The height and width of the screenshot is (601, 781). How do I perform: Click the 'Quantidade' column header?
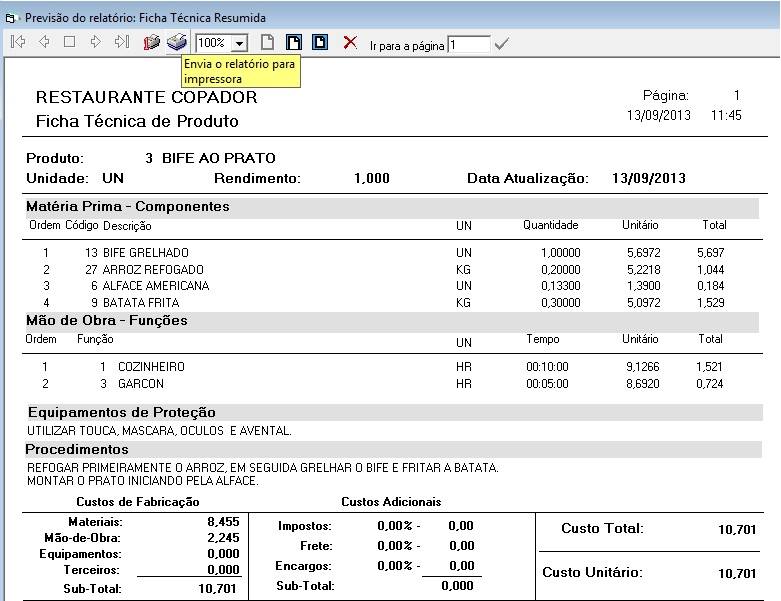(550, 225)
